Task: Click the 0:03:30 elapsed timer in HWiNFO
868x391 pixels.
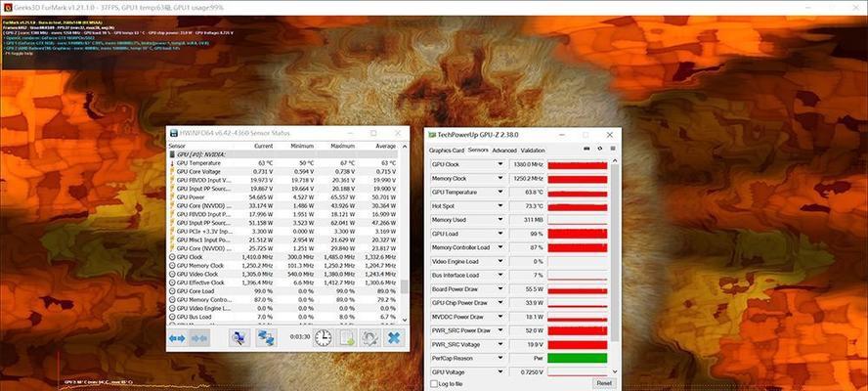Action: pyautogui.click(x=298, y=337)
